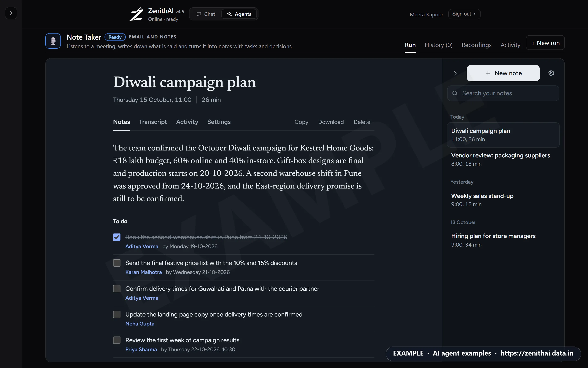The height and width of the screenshot is (368, 588).
Task: Open Vendor review: packaging suppliers note
Action: tap(503, 159)
